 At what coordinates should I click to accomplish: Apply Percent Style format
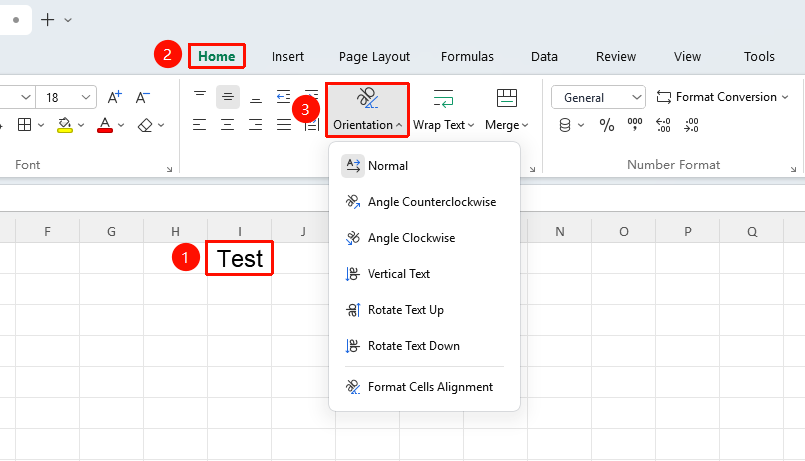pos(607,125)
